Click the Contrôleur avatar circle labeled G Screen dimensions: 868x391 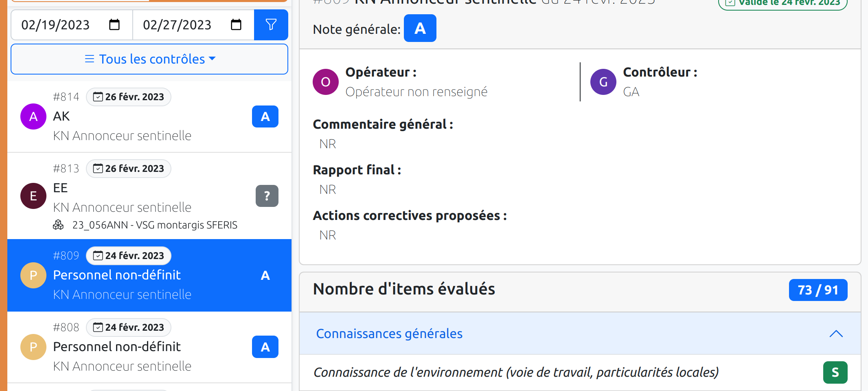point(603,82)
